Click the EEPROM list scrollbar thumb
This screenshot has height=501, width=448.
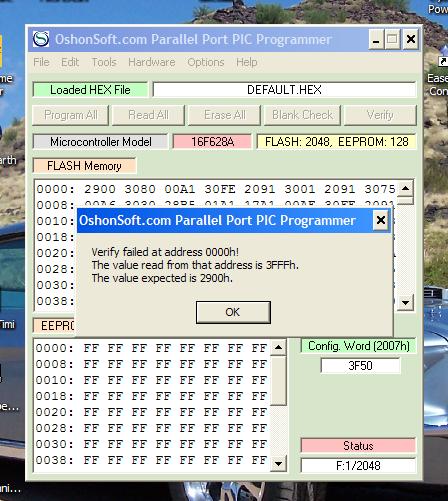(278, 380)
